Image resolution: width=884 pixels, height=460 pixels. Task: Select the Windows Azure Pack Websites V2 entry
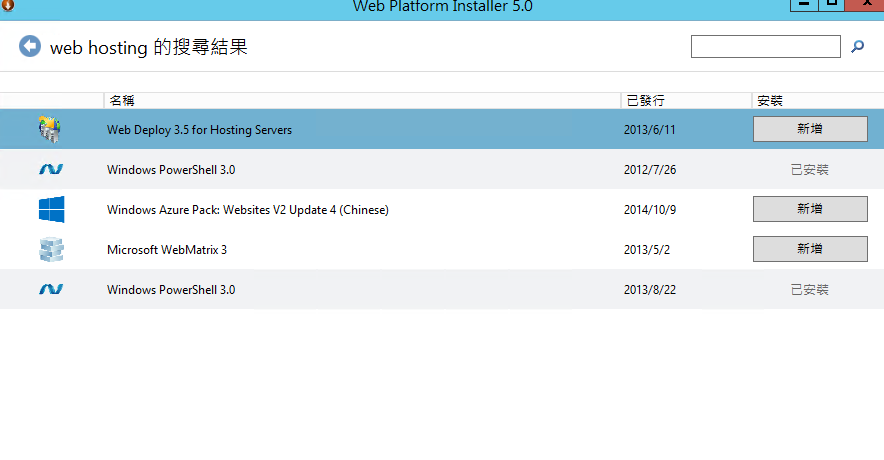point(247,210)
